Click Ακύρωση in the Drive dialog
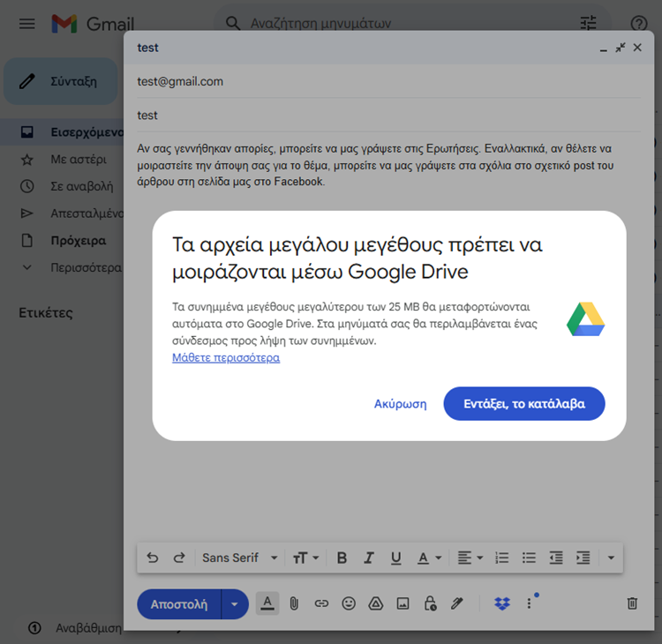This screenshot has height=644, width=662. pos(400,404)
